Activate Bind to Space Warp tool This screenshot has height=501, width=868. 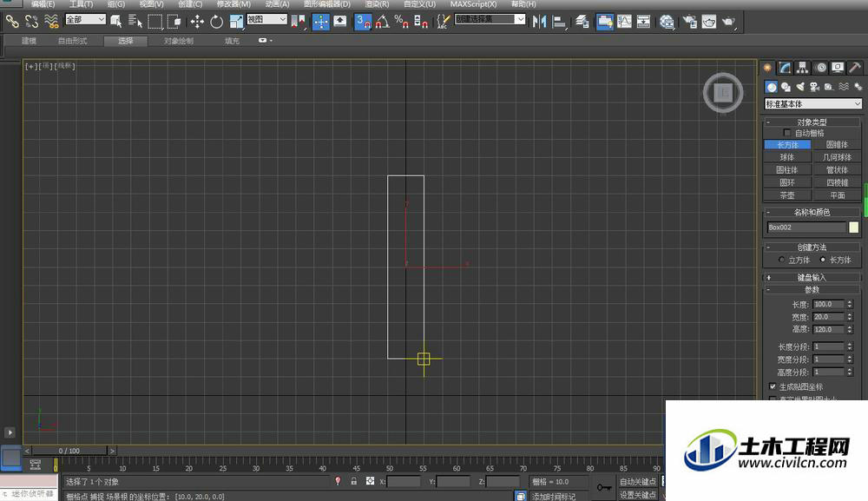[x=51, y=22]
